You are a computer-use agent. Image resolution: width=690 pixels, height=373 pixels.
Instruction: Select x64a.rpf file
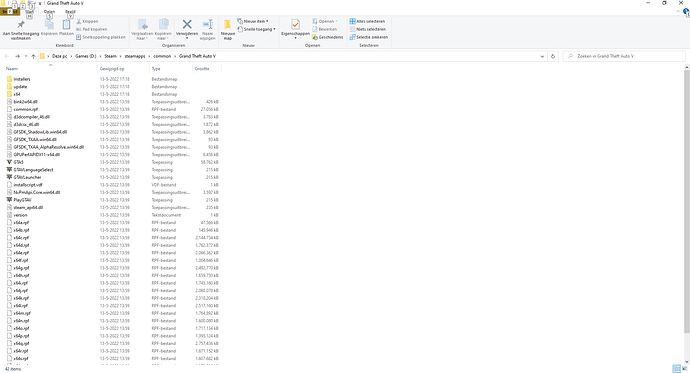18,223
